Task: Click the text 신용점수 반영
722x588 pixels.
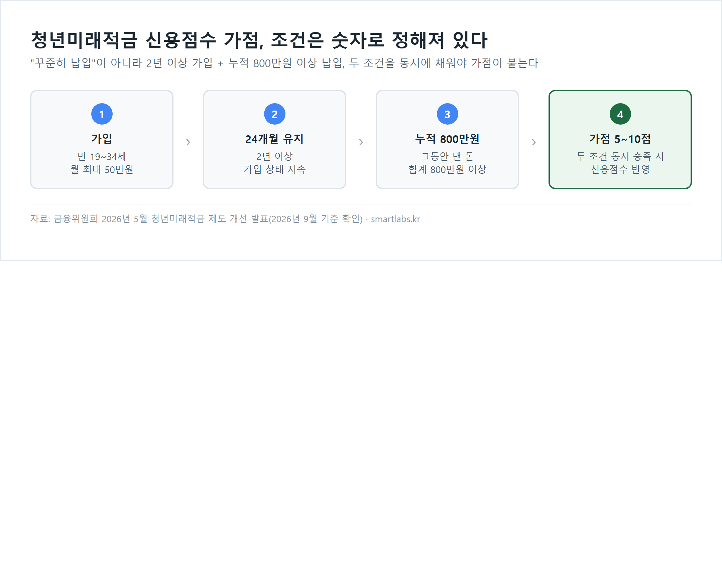Action: pyautogui.click(x=620, y=169)
